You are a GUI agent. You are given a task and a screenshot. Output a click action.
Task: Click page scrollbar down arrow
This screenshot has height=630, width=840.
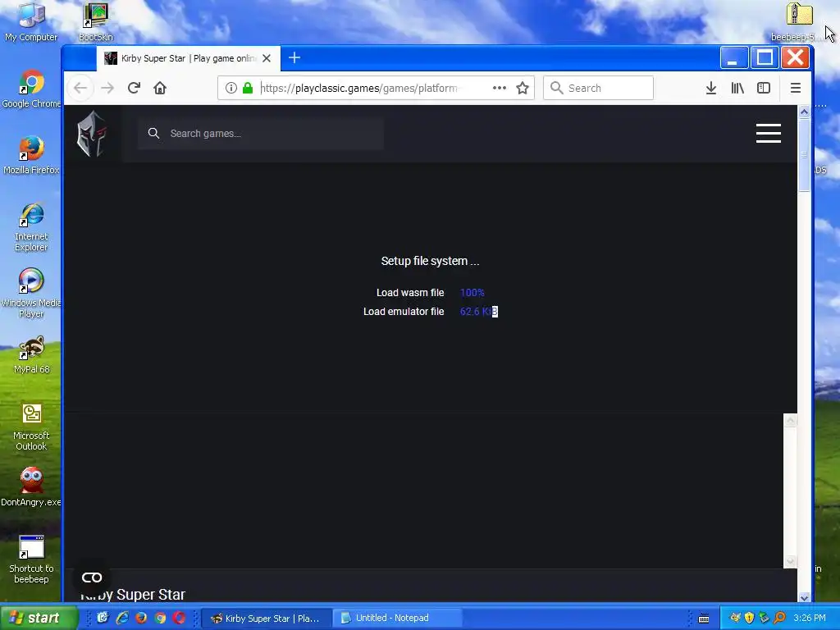(x=804, y=597)
